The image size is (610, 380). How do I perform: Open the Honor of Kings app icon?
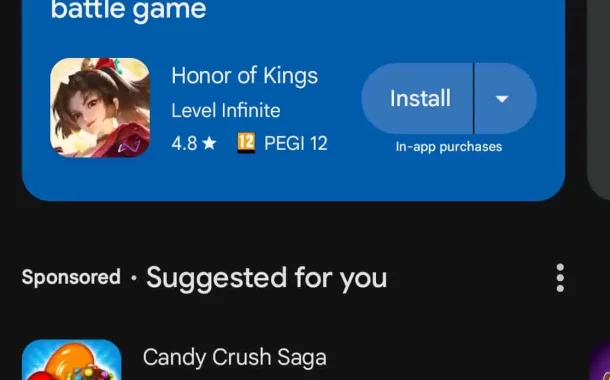100,108
